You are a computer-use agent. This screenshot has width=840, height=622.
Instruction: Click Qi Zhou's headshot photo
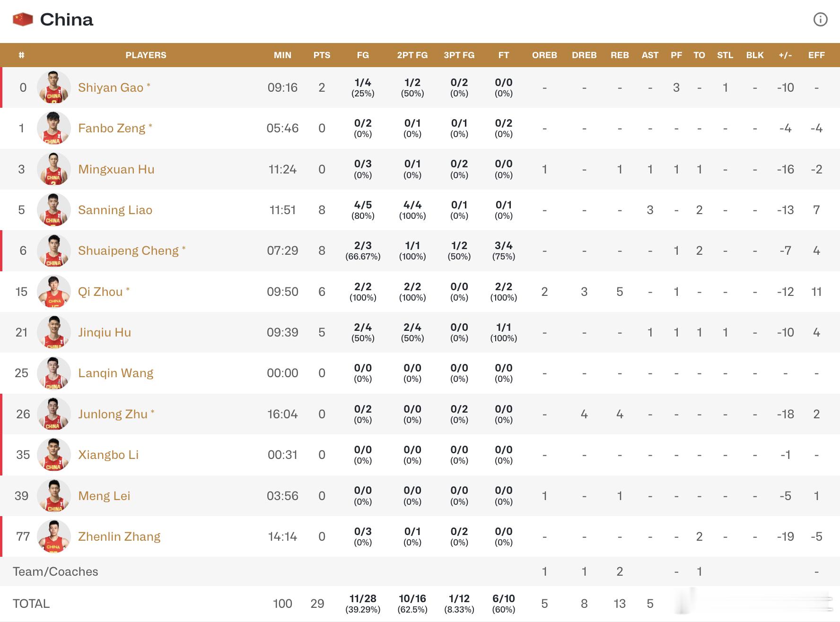click(54, 292)
